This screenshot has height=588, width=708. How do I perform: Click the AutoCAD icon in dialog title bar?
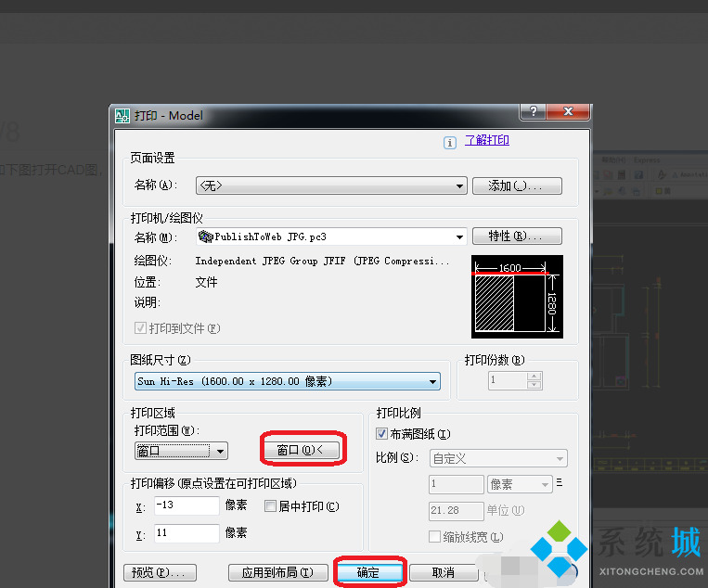122,116
